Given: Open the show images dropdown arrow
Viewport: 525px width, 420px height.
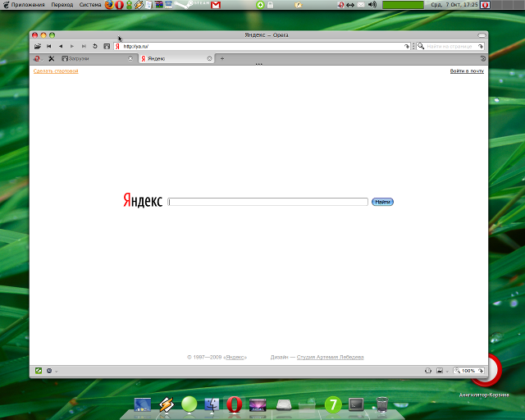Looking at the screenshot, I should click(446, 371).
